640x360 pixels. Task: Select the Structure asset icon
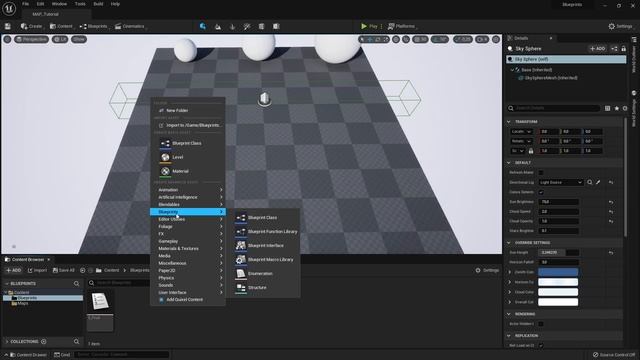point(241,287)
